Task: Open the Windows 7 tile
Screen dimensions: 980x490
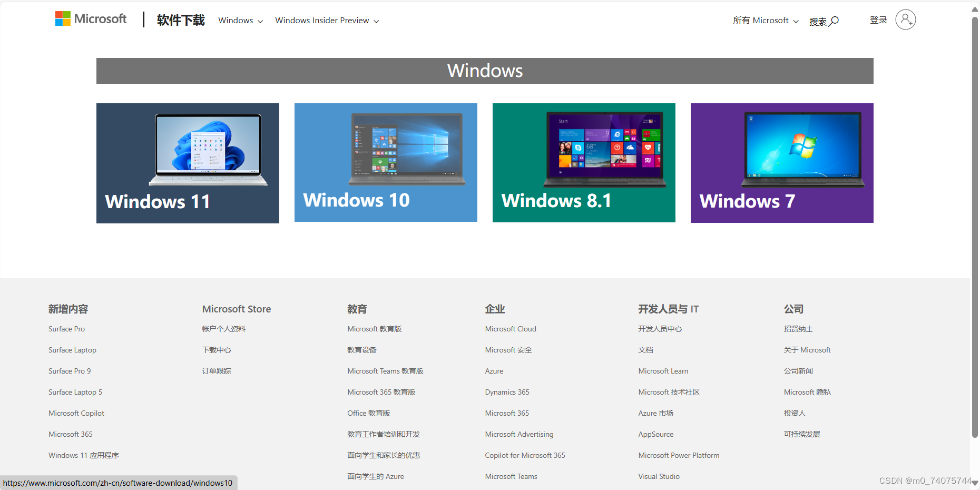Action: click(x=782, y=163)
